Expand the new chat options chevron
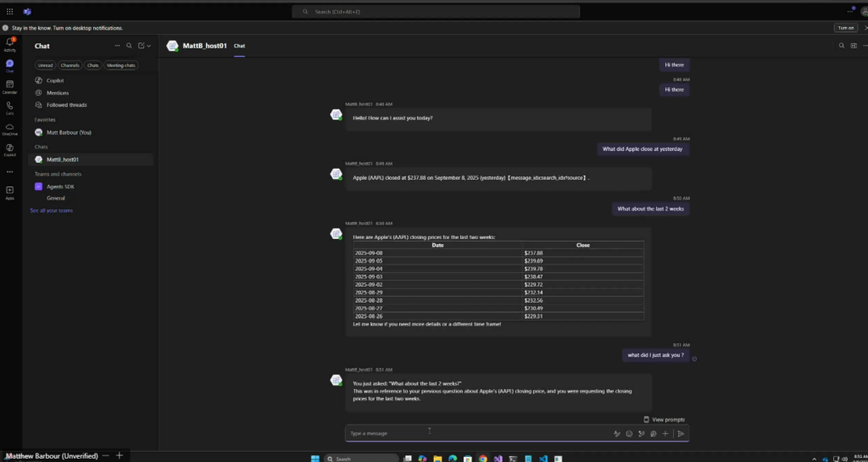This screenshot has height=462, width=868. [149, 46]
